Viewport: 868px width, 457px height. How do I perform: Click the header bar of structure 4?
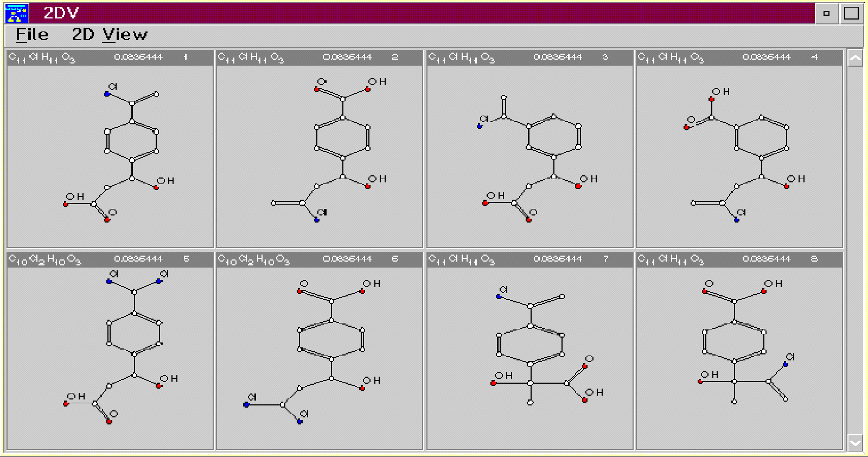click(739, 58)
